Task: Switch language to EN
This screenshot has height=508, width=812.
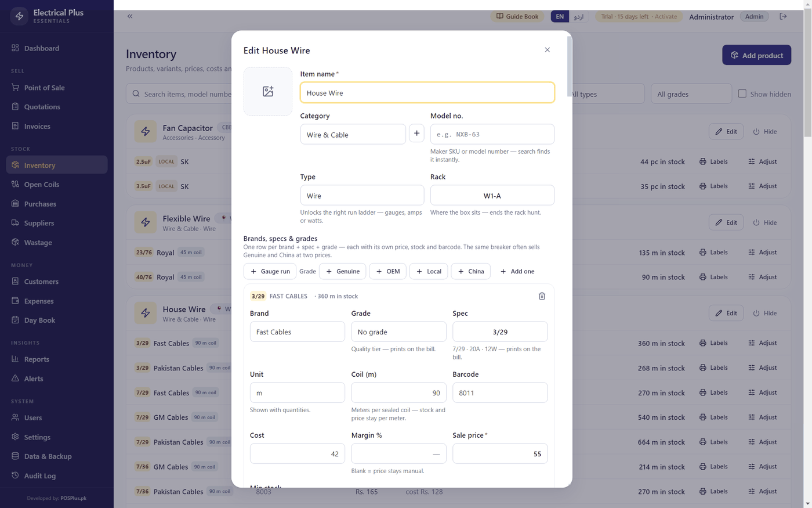Action: pyautogui.click(x=560, y=16)
